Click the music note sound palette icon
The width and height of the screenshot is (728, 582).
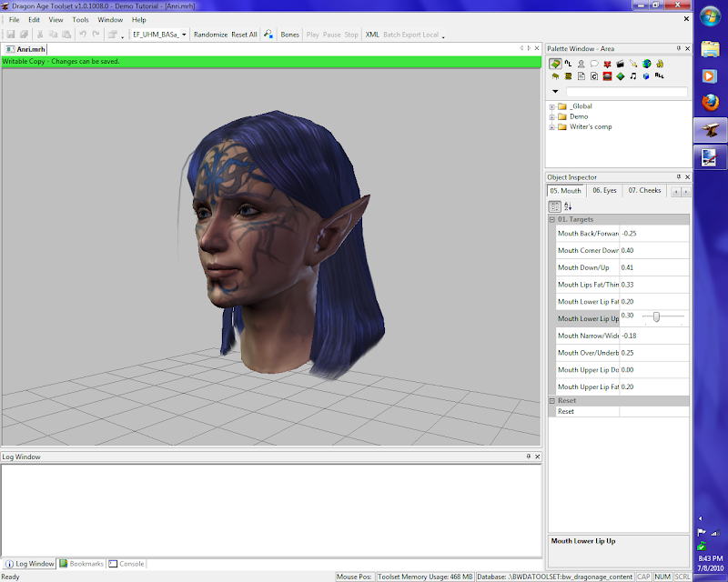click(632, 76)
